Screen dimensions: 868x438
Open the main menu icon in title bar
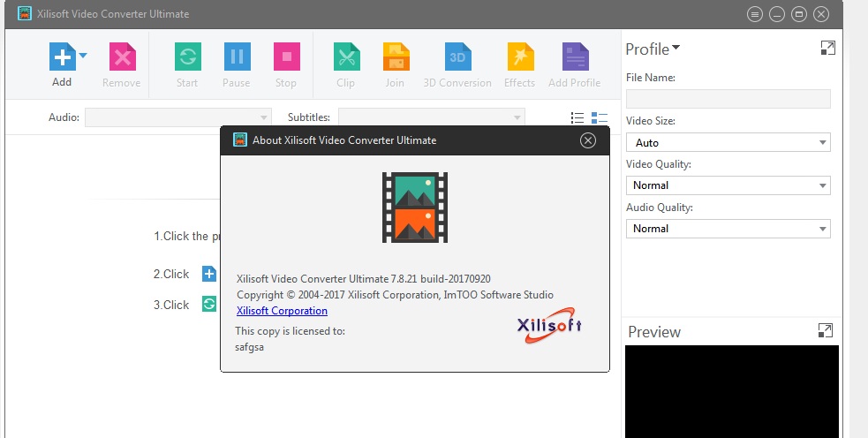tap(754, 14)
